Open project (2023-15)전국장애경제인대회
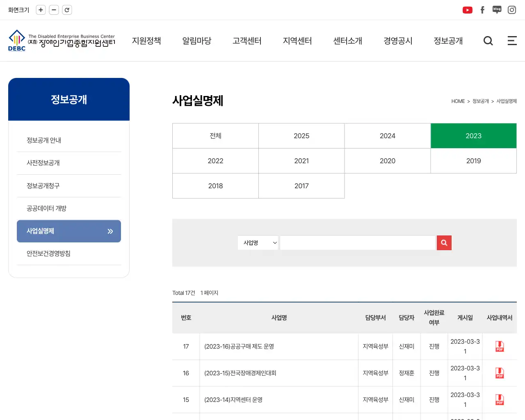This screenshot has width=525, height=420. [x=240, y=373]
